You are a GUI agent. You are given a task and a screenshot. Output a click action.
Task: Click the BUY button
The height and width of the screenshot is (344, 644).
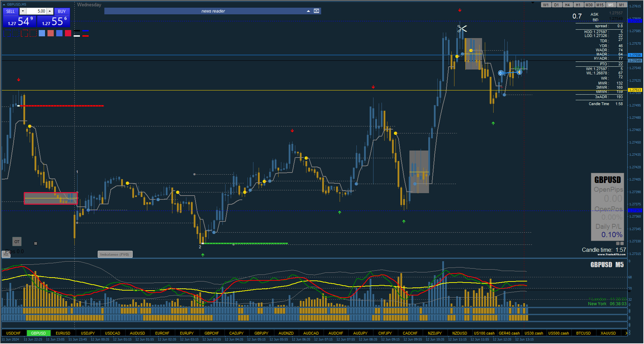tap(62, 11)
